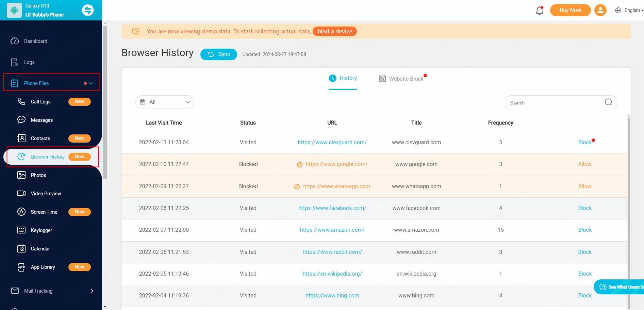Click the Frequency column header

point(500,123)
